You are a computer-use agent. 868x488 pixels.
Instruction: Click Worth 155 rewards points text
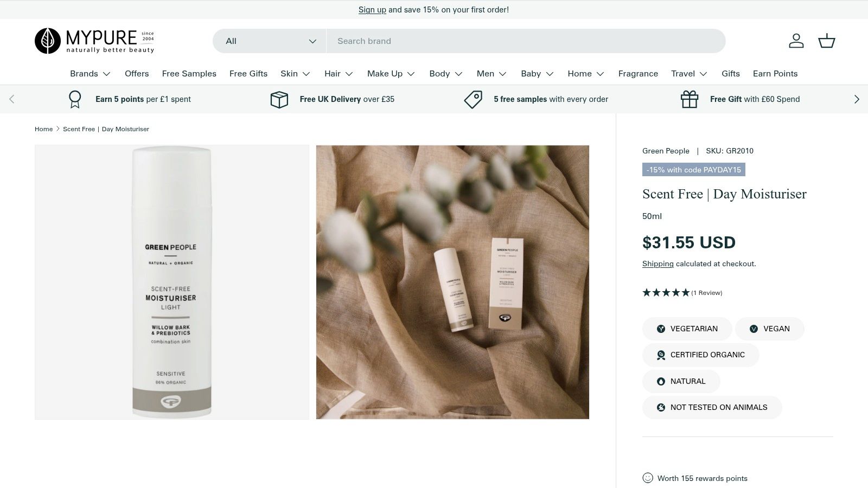(703, 478)
